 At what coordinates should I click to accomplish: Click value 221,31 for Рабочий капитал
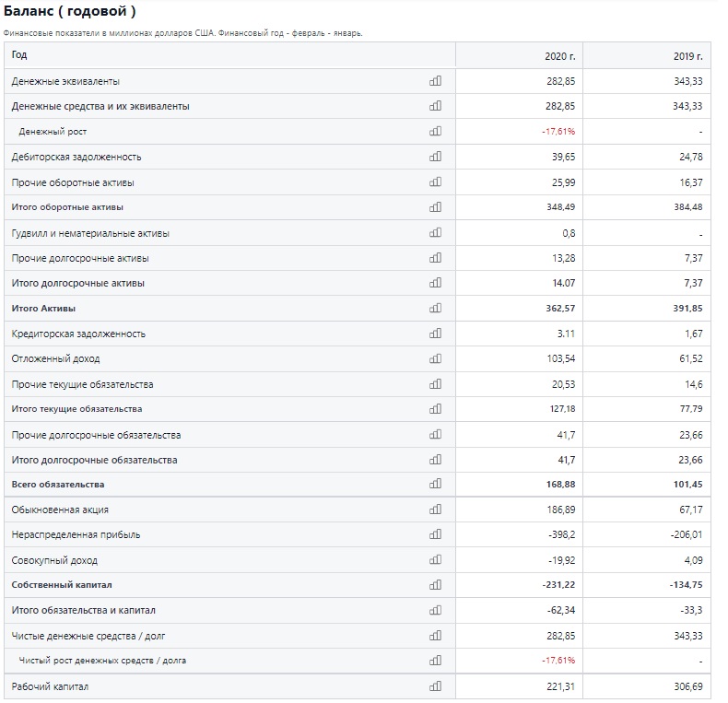coord(561,685)
